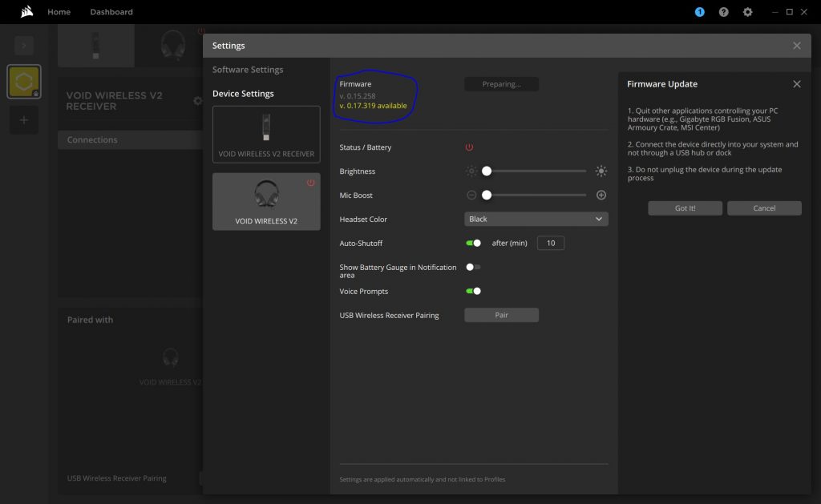This screenshot has height=504, width=821.
Task: Click the headset icon under Paired with
Action: 170,358
